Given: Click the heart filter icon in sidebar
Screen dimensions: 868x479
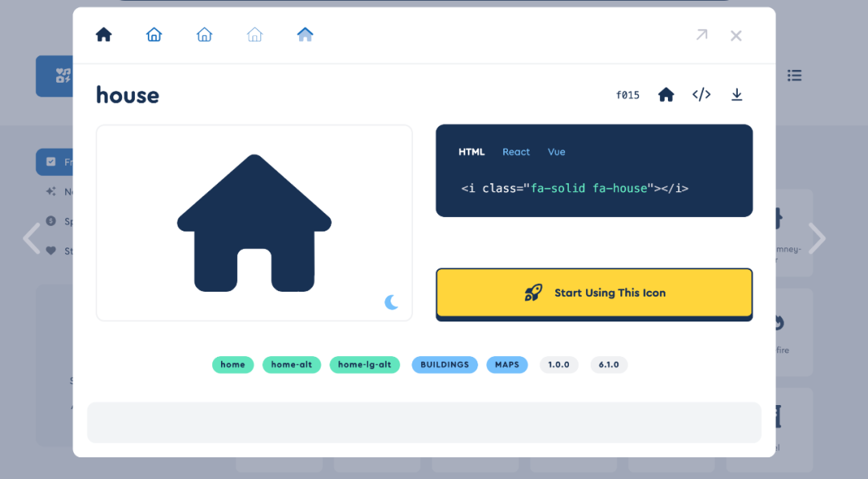Looking at the screenshot, I should click(x=51, y=251).
